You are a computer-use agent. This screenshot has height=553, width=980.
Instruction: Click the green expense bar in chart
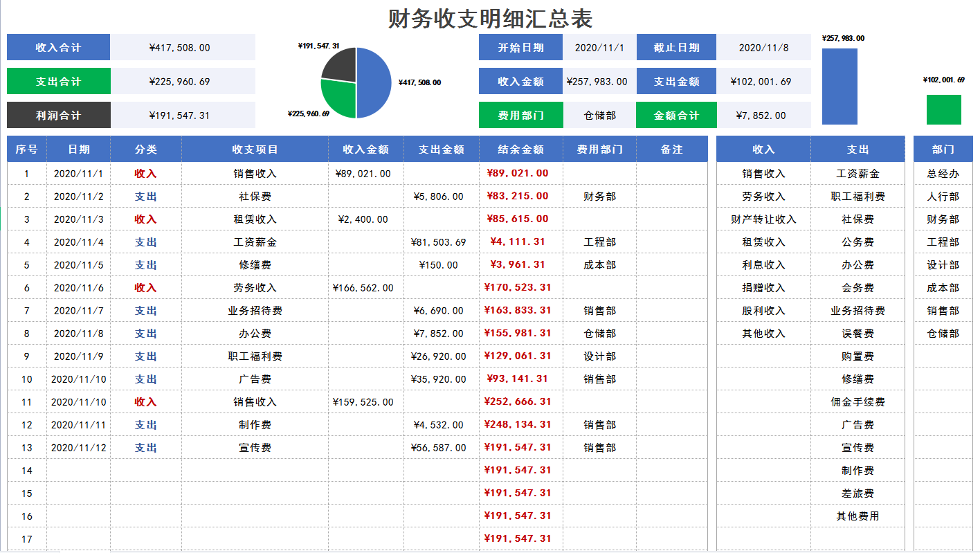(x=944, y=109)
